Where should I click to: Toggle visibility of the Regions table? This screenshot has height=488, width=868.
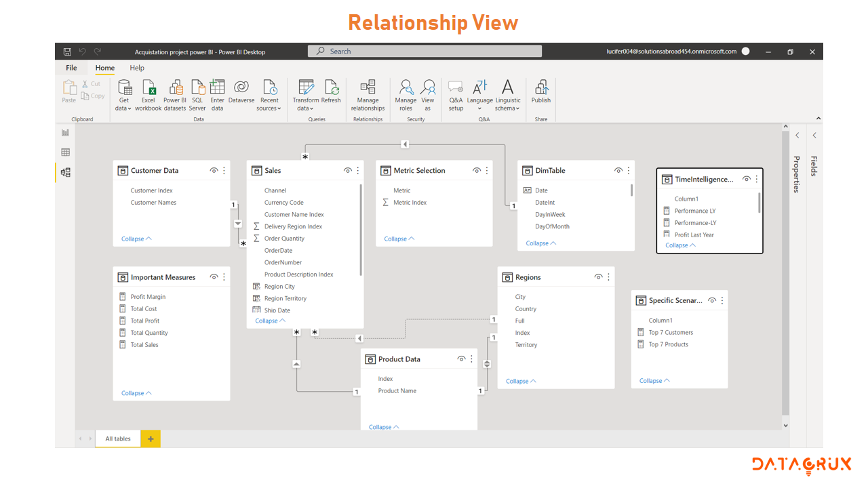(x=598, y=277)
